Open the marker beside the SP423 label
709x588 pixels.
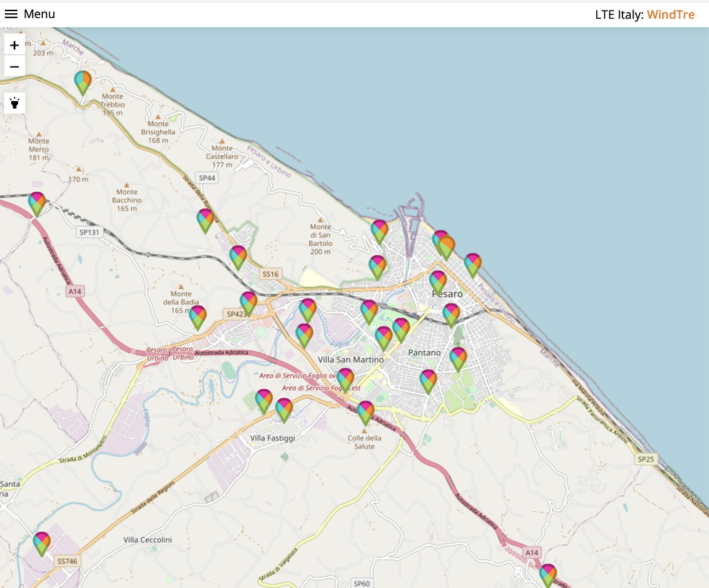click(249, 303)
